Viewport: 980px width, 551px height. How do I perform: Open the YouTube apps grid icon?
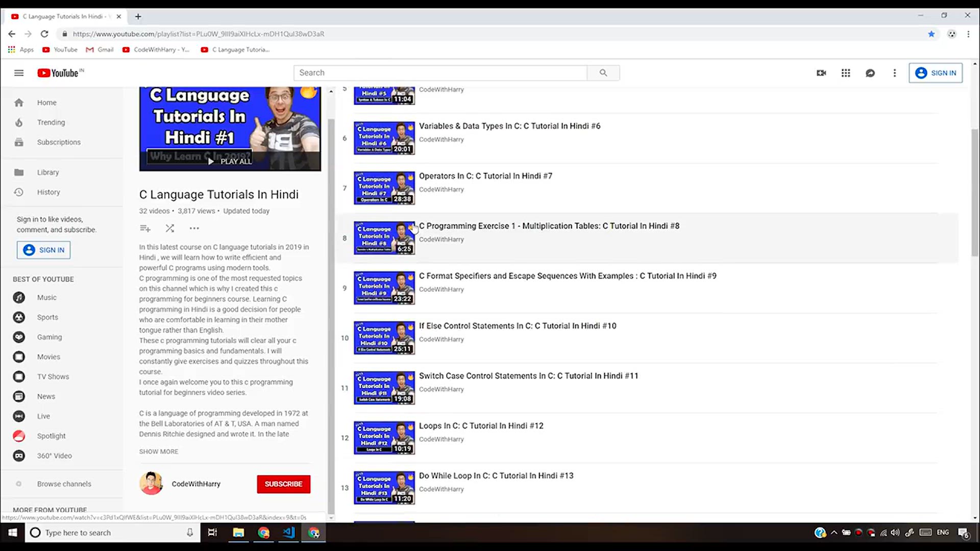click(x=846, y=73)
